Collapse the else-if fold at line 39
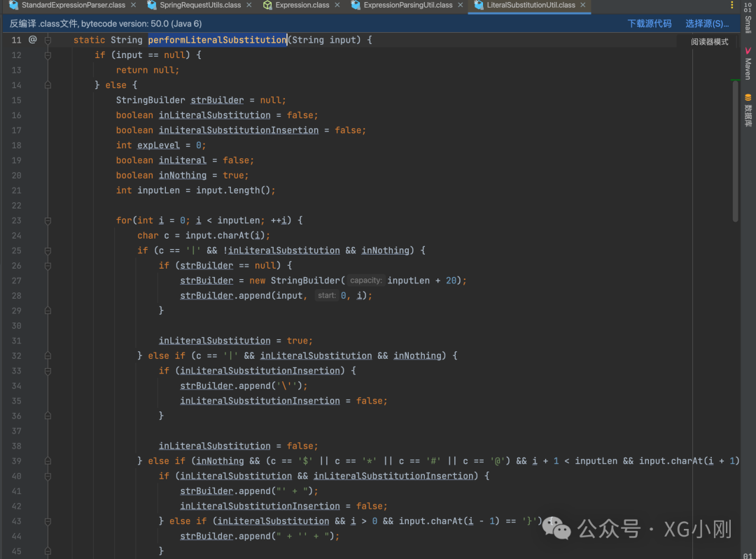 point(48,461)
